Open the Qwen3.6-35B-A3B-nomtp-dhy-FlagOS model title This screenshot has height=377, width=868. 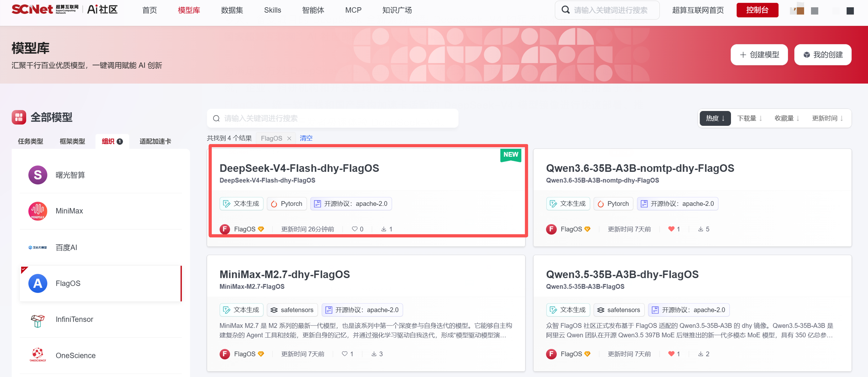pos(640,168)
